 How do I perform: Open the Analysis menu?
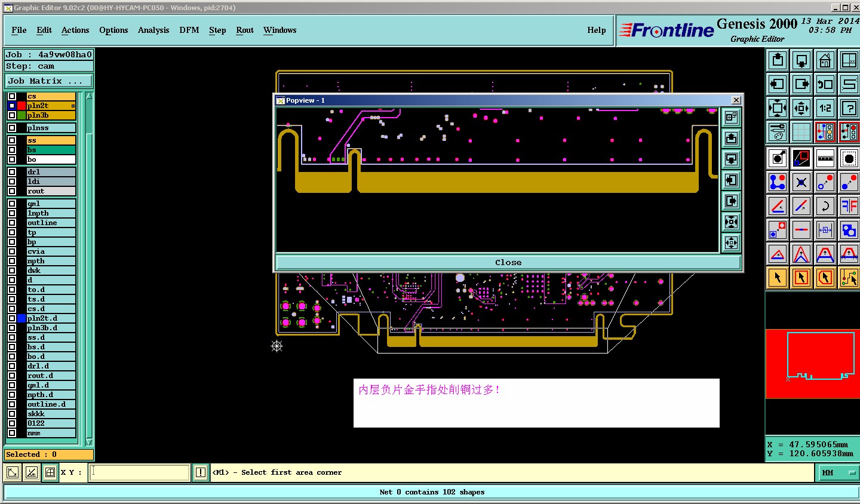(x=153, y=30)
